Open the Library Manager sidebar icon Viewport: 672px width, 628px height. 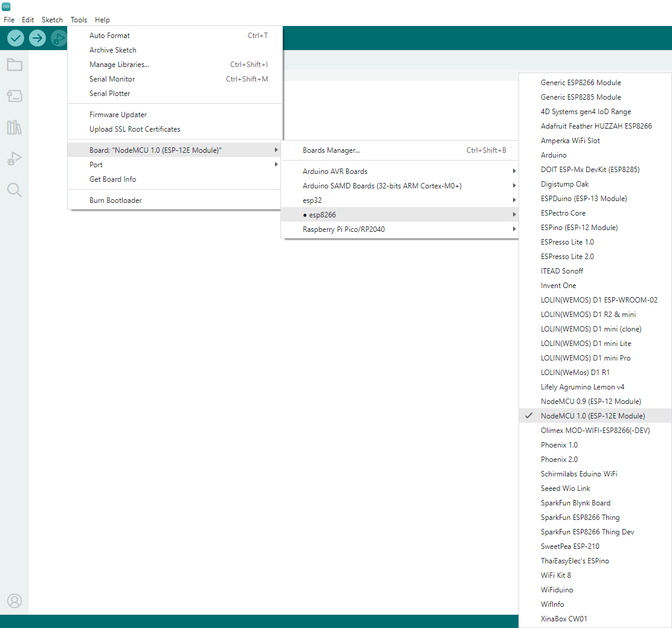point(15,127)
